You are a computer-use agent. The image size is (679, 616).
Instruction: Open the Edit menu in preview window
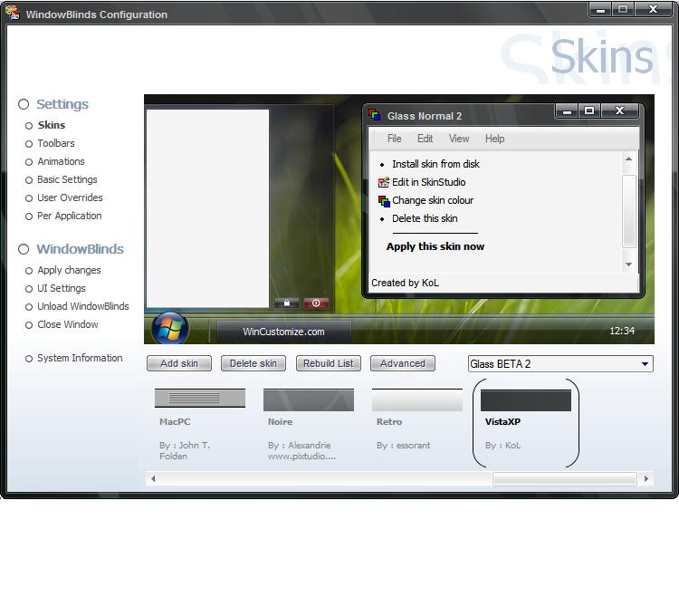tap(425, 139)
